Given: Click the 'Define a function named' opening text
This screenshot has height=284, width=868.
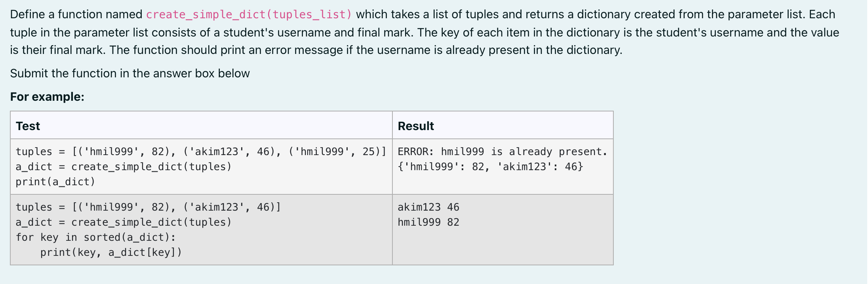Looking at the screenshot, I should (x=76, y=15).
